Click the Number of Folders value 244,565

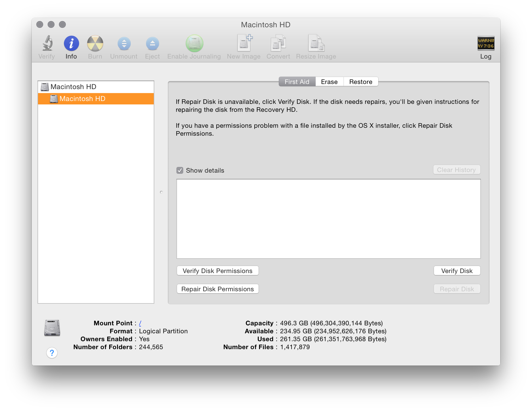tap(151, 347)
